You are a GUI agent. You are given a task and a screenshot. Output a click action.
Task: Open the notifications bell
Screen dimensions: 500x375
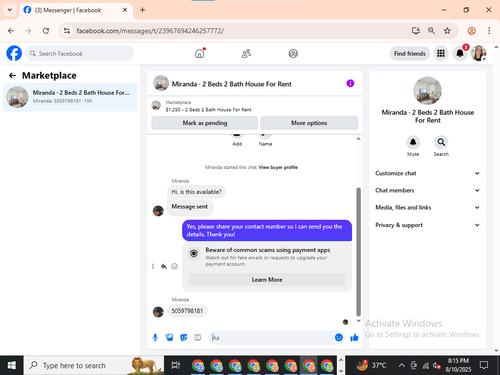460,53
